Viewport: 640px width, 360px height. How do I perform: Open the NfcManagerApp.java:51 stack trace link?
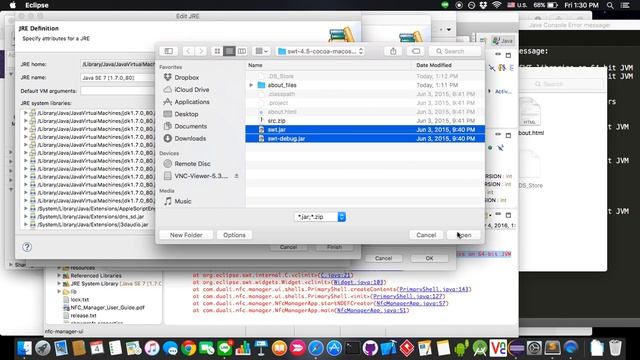pos(371,310)
